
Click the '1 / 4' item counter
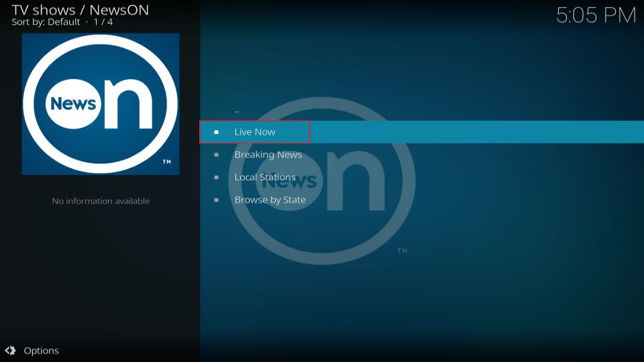pyautogui.click(x=103, y=22)
